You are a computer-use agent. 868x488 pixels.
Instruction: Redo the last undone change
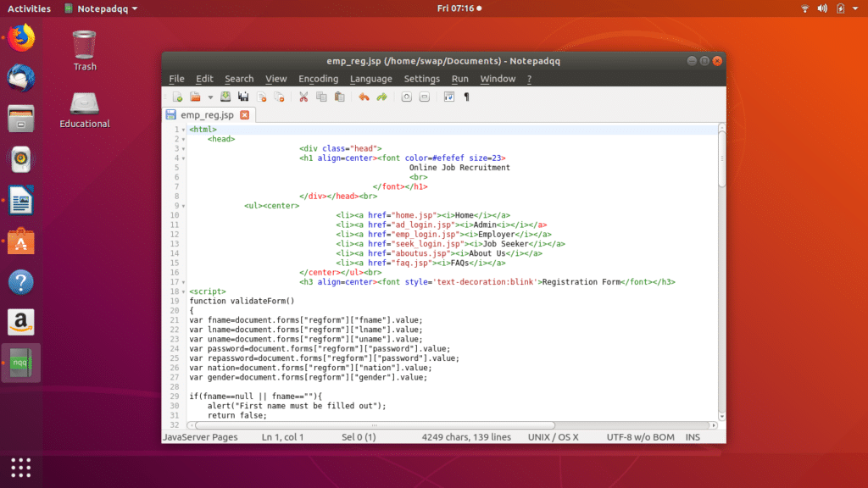click(381, 97)
